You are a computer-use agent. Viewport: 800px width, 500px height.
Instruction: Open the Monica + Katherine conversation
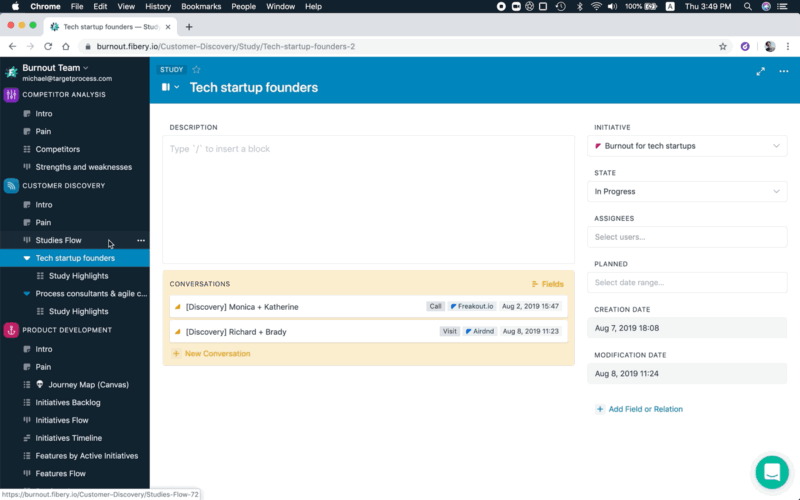(x=242, y=307)
